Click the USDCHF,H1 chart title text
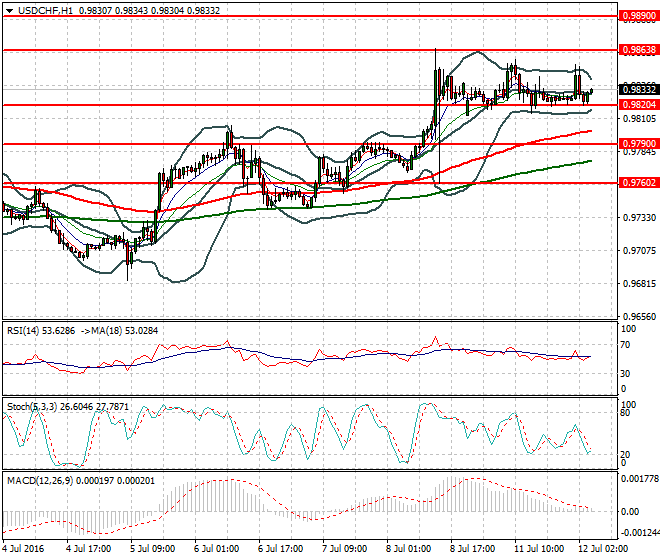Screen dimensions: 660x560 pos(45,11)
